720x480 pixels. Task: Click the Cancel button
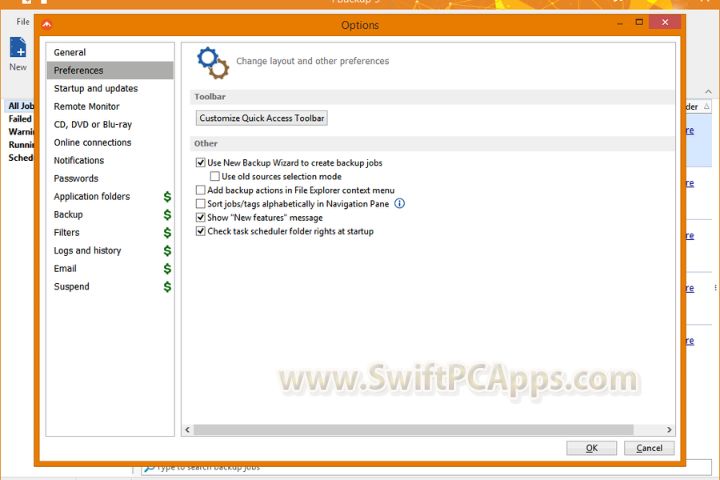click(x=649, y=448)
